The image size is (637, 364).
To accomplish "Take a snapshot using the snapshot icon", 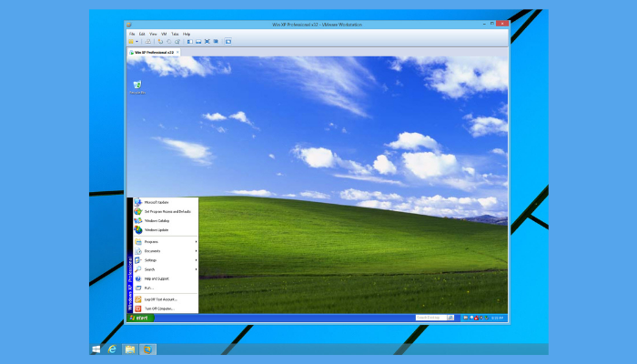I will 160,42.
